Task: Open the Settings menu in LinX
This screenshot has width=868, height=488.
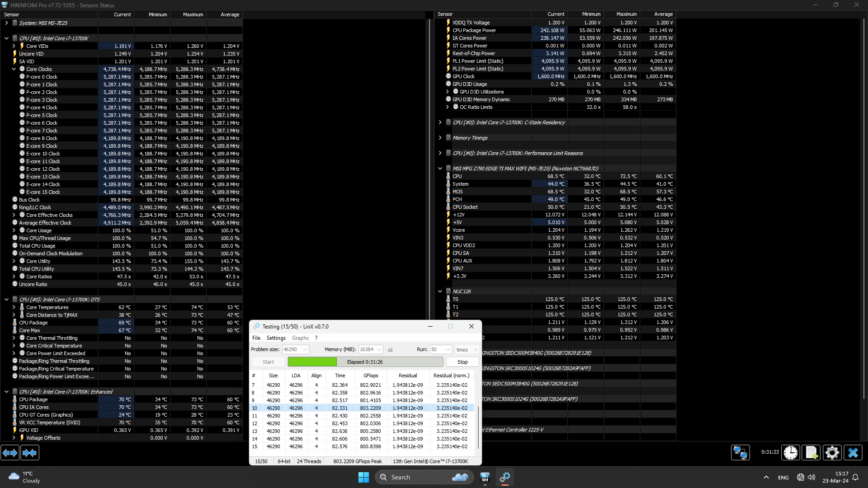Action: (x=276, y=338)
